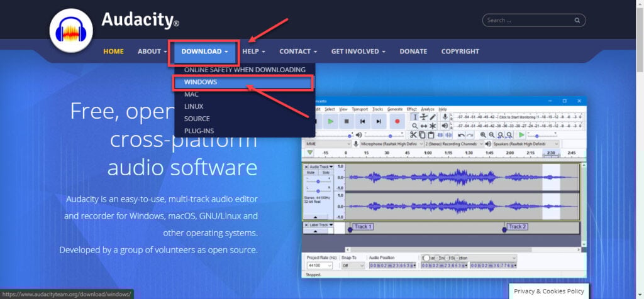
Task: Collapse the Label Track with its up arrow
Action: [x=316, y=231]
